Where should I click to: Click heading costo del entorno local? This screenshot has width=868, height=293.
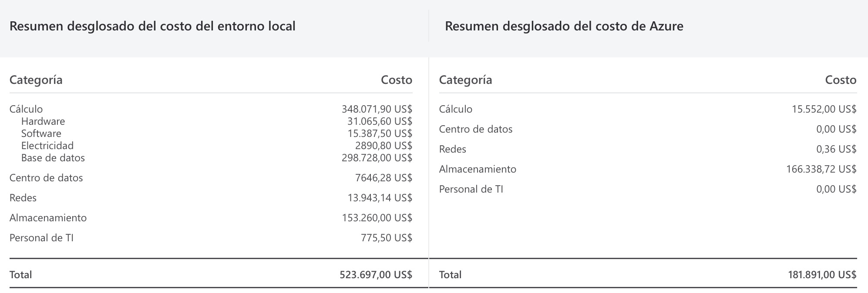click(228, 27)
